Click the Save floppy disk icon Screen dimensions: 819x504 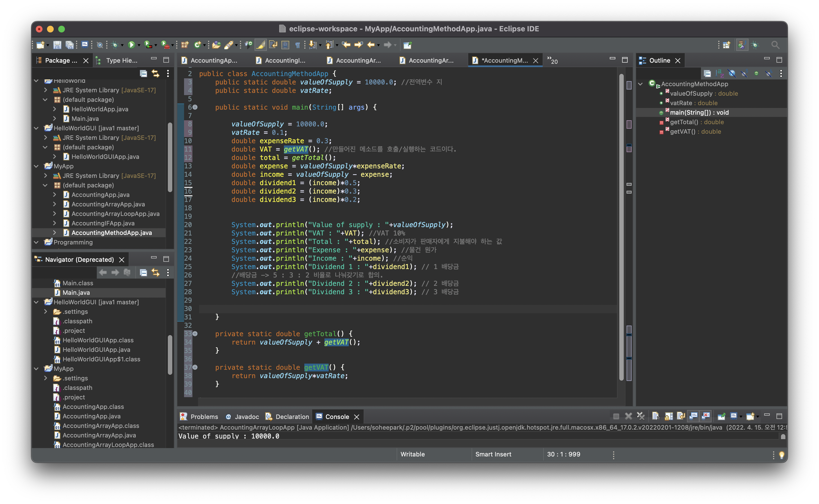(x=57, y=45)
